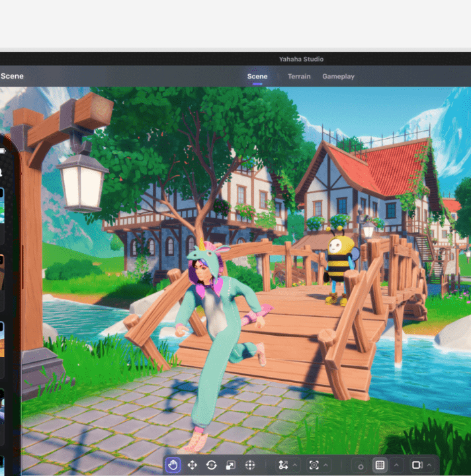Select the Hand pan tool
Viewport: 471px width, 476px height.
click(173, 465)
